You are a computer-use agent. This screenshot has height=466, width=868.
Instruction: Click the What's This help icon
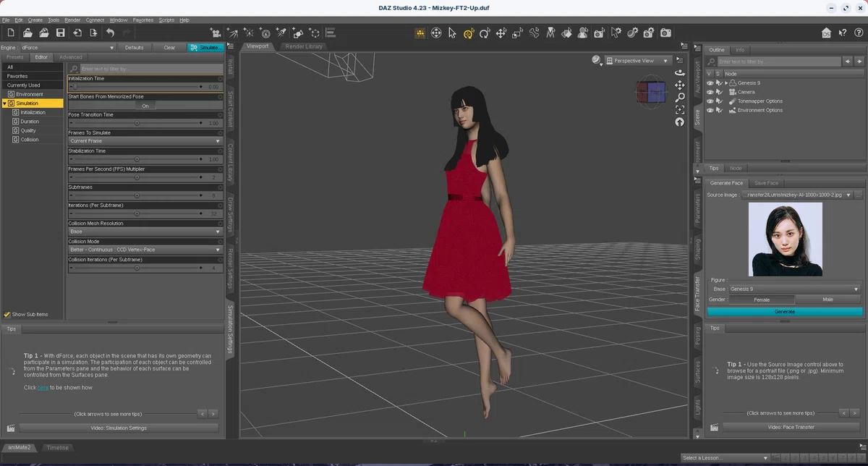click(842, 33)
